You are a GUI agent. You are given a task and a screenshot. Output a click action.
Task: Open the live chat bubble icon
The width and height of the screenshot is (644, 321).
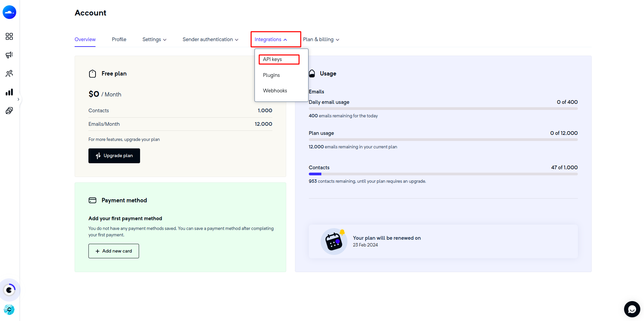[x=632, y=309]
